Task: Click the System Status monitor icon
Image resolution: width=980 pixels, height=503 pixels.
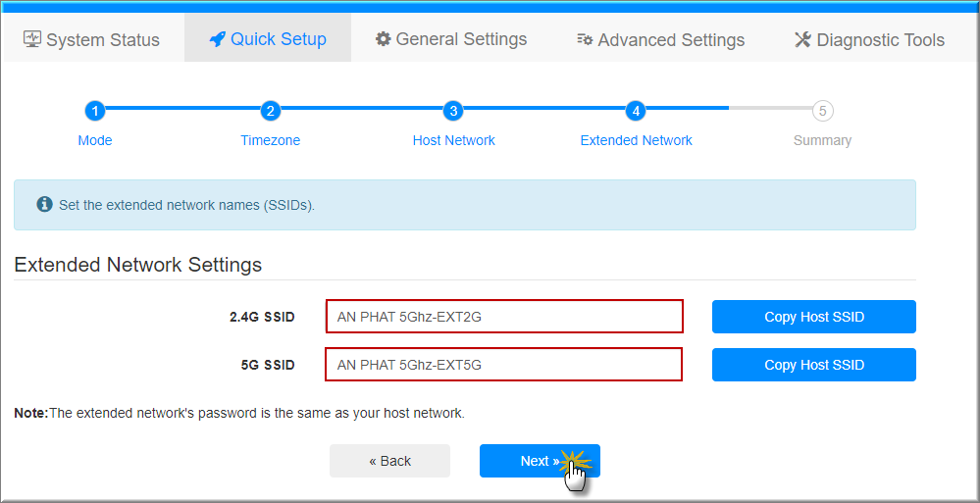Action: 32,39
